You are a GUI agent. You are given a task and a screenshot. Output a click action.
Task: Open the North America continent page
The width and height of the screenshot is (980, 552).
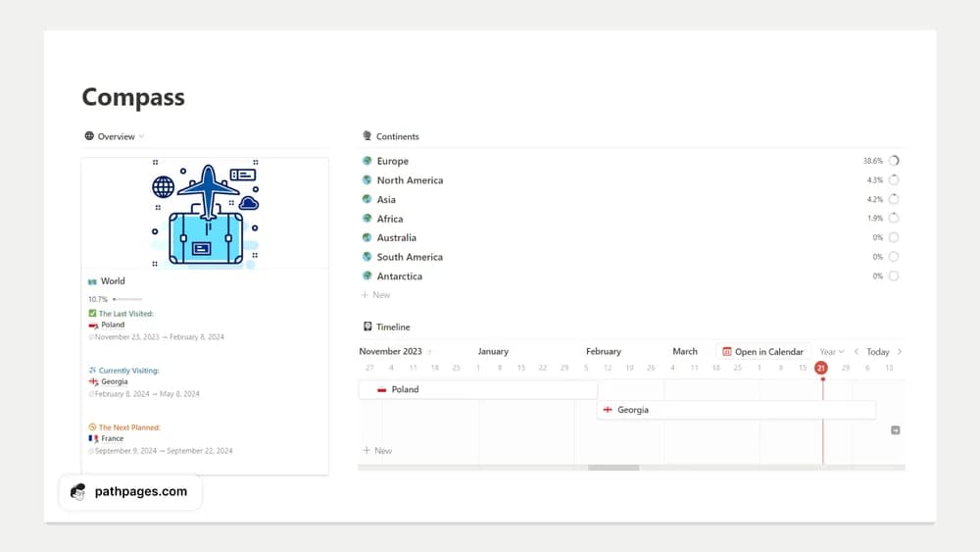click(410, 180)
